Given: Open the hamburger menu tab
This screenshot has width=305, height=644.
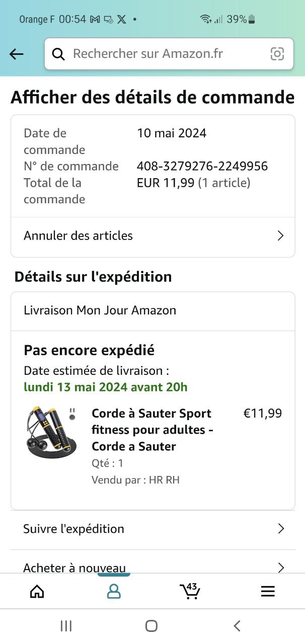Looking at the screenshot, I should pos(268,591).
